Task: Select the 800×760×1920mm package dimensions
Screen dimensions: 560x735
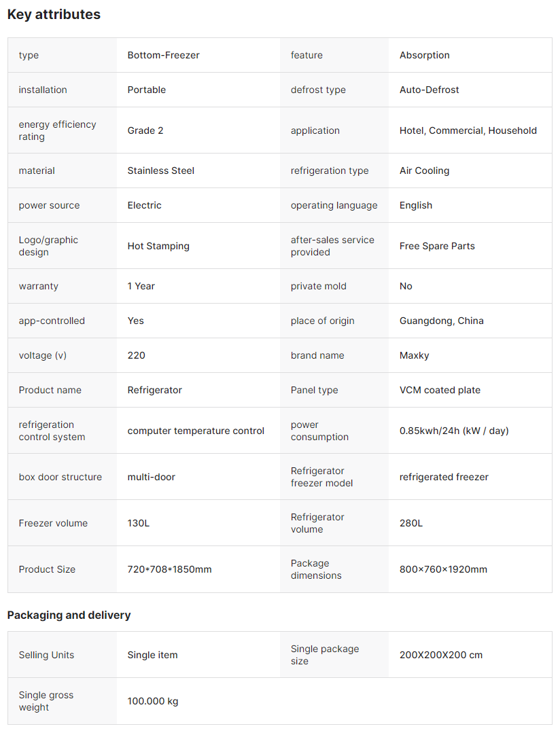Action: (x=443, y=569)
